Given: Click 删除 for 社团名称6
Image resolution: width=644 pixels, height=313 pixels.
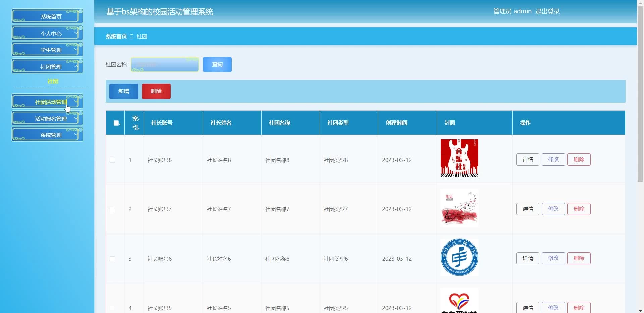Looking at the screenshot, I should 579,258.
